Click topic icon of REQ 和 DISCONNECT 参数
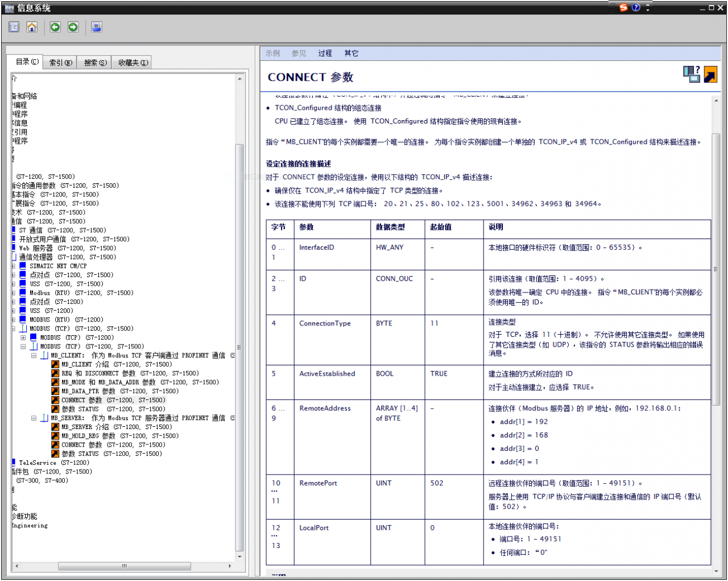The height and width of the screenshot is (581, 728). pos(55,373)
